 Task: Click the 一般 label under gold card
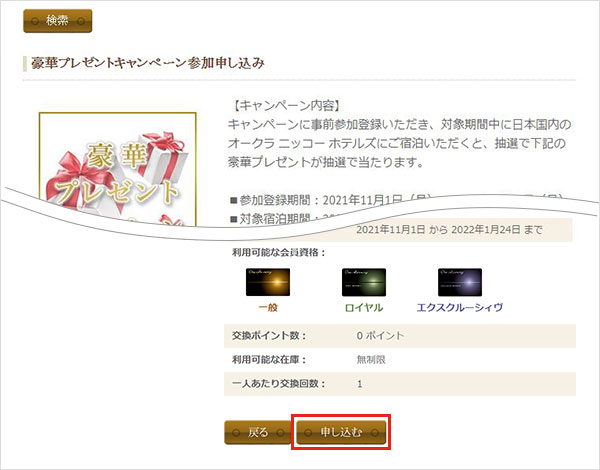click(268, 307)
